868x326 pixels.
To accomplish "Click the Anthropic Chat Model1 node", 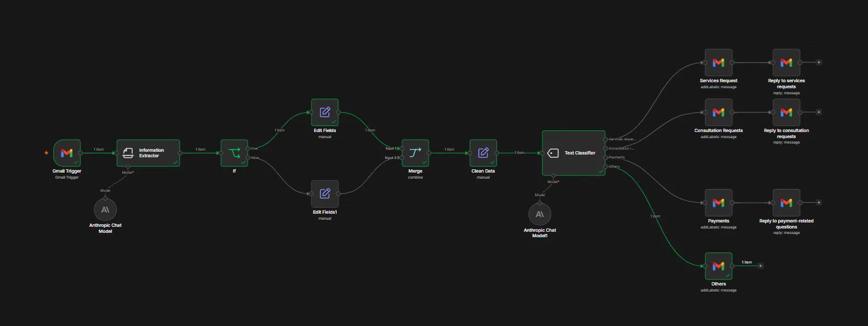I will point(540,214).
